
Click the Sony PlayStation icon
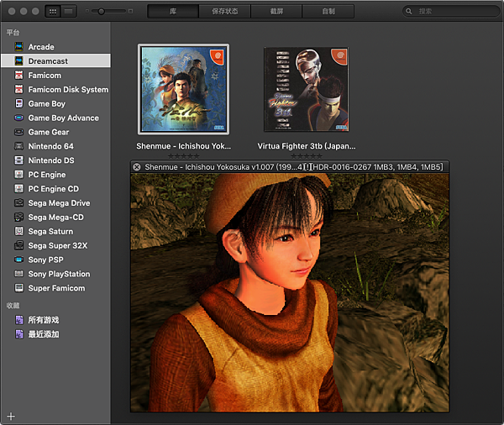[x=19, y=274]
